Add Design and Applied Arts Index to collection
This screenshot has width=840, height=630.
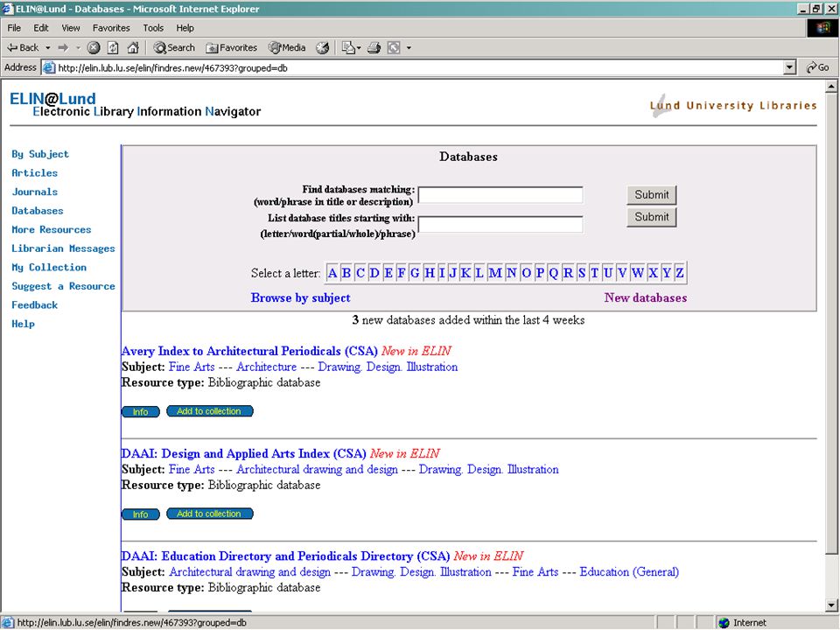pyautogui.click(x=209, y=514)
